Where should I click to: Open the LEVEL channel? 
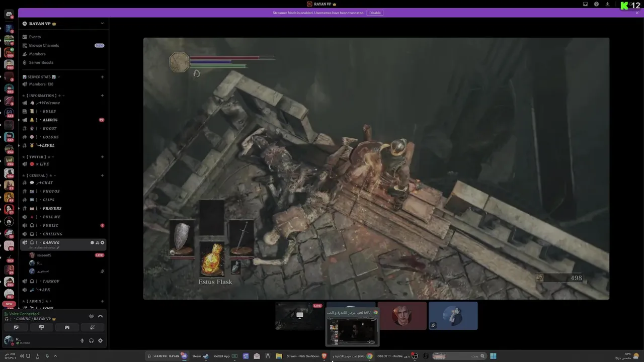coord(63,145)
